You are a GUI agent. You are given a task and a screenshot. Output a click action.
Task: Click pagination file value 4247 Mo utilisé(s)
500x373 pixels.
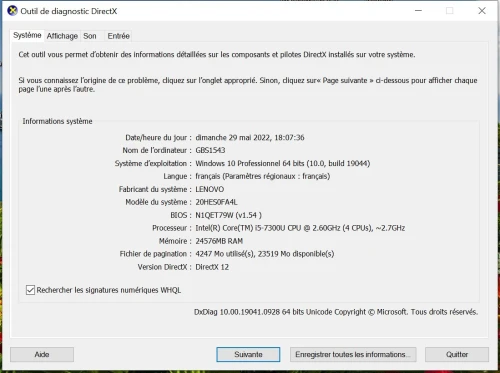(265, 254)
